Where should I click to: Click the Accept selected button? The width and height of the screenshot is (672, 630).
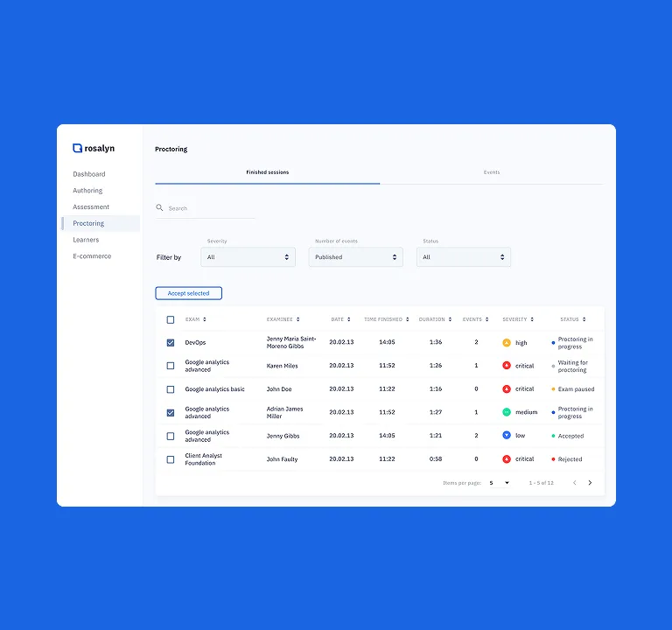[189, 293]
